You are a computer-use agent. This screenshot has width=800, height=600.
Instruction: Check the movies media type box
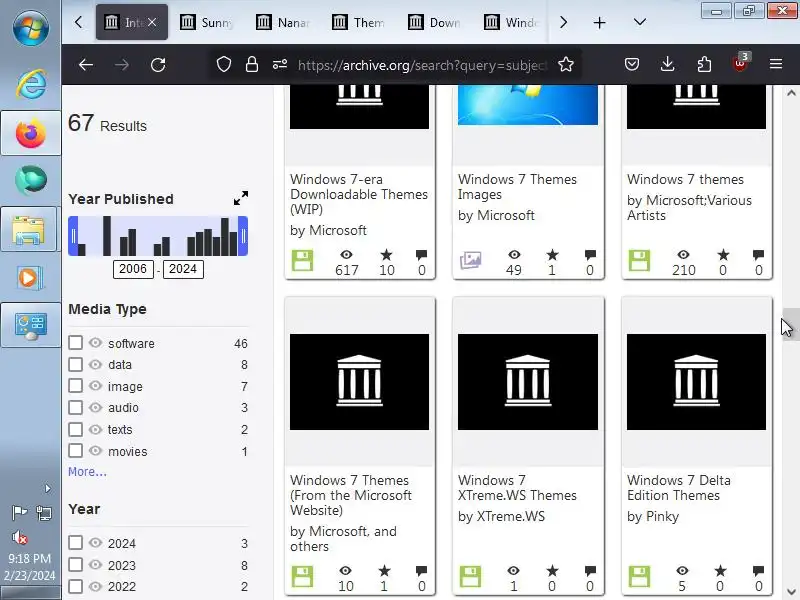coord(76,451)
